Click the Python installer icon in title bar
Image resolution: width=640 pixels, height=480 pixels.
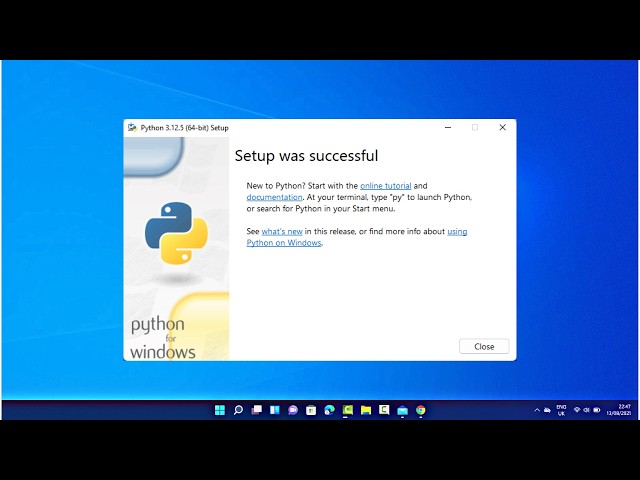coord(132,127)
